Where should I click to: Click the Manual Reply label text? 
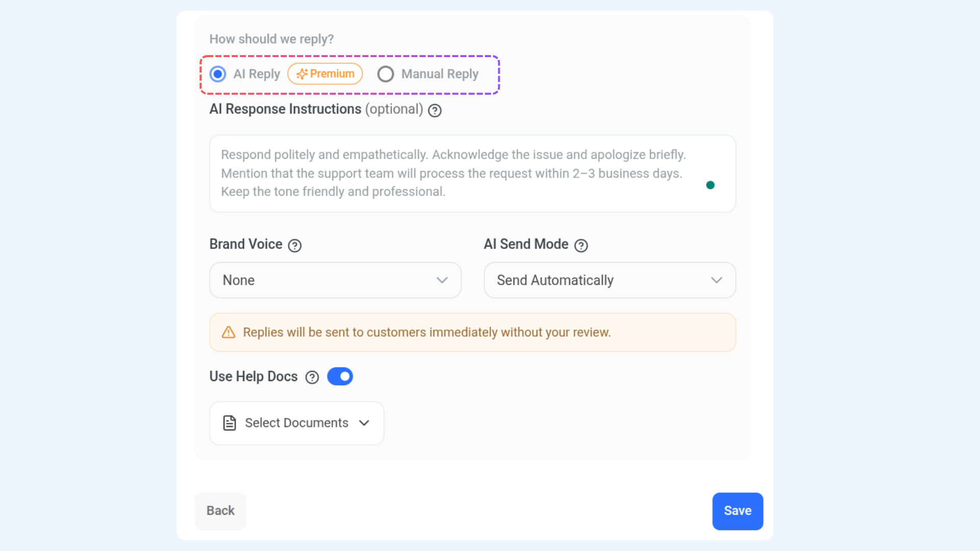(x=440, y=74)
